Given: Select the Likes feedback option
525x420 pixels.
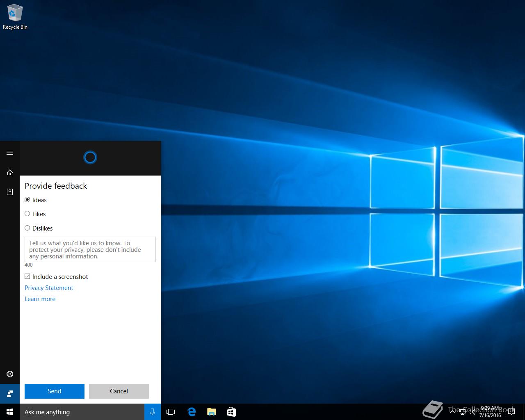Looking at the screenshot, I should point(27,214).
